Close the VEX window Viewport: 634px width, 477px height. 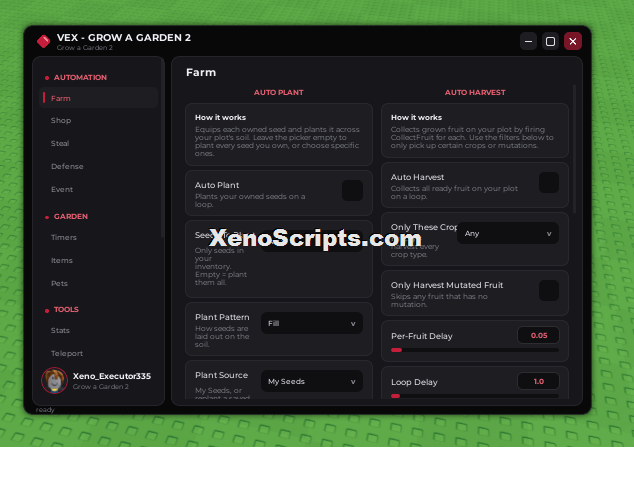(x=573, y=41)
